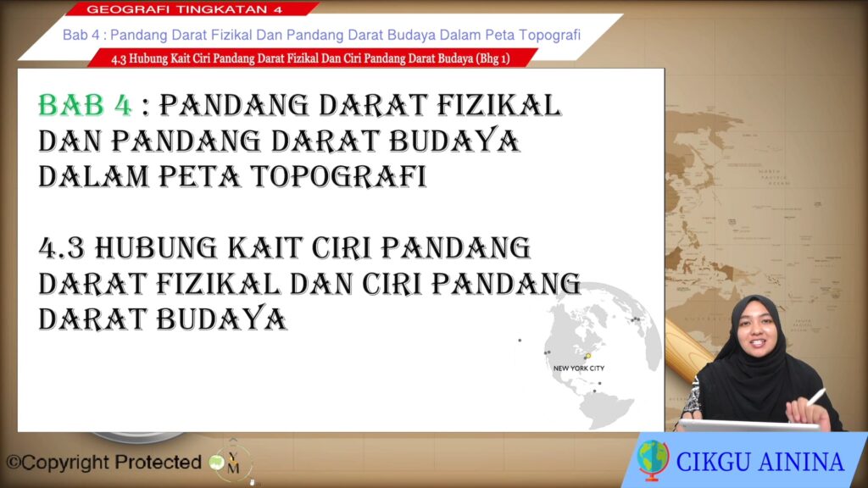Select the red 4.3 Hubung Kait subtitle banner
This screenshot has height=488, width=868.
pyautogui.click(x=312, y=58)
